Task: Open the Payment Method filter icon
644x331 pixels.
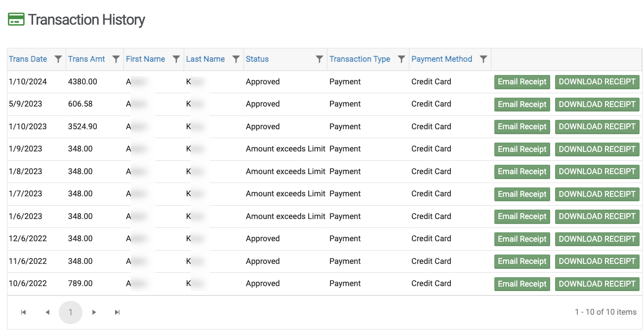Action: click(483, 59)
